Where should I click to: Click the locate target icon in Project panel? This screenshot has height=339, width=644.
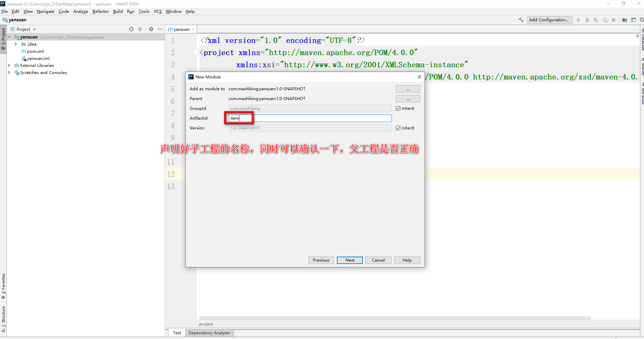[131, 29]
